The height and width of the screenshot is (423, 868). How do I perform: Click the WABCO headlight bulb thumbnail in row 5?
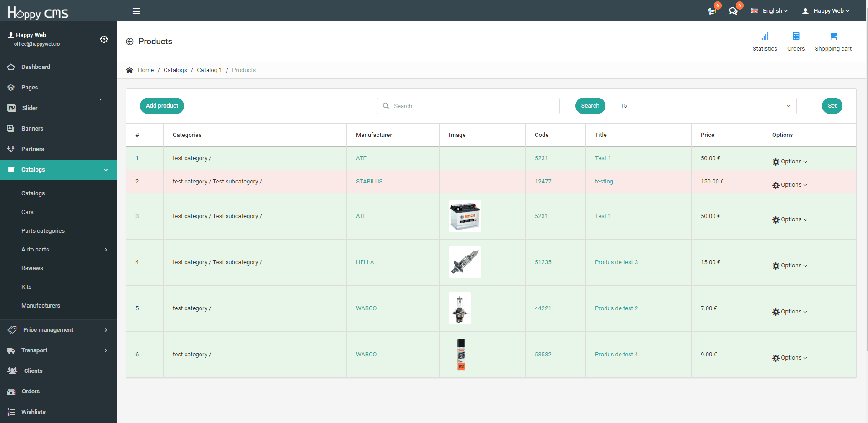pyautogui.click(x=460, y=308)
